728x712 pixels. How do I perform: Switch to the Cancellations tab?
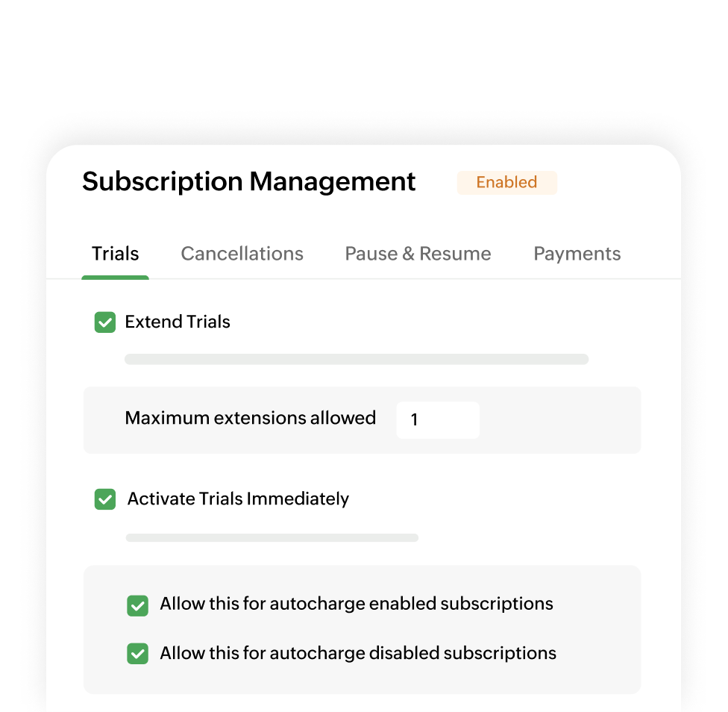pyautogui.click(x=242, y=254)
